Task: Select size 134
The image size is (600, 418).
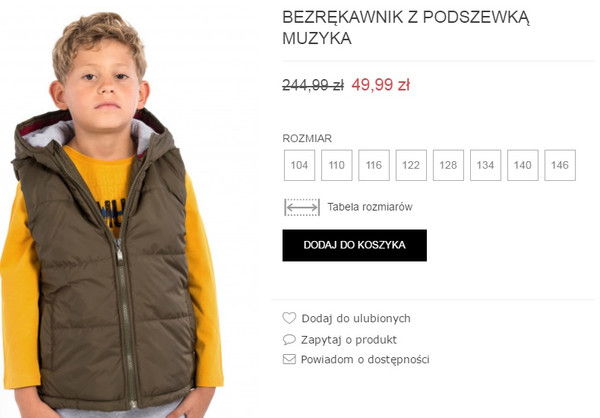Action: pos(485,165)
